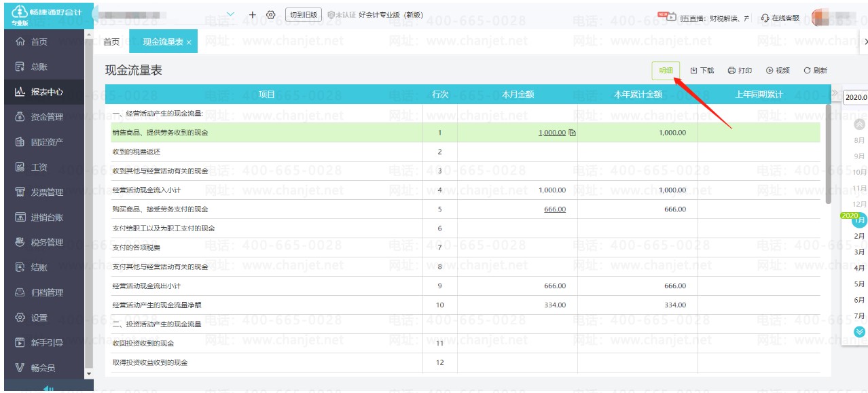
Task: Select the 现金流量表 tab
Action: (163, 42)
